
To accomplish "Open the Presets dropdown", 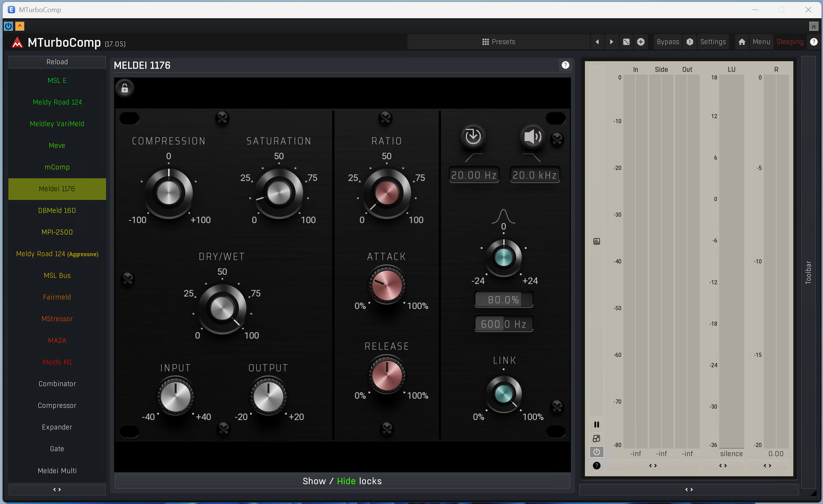I will point(499,42).
